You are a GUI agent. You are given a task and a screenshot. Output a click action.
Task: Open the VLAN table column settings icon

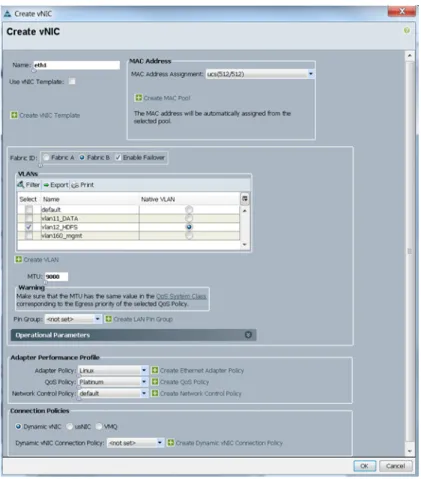pyautogui.click(x=245, y=199)
